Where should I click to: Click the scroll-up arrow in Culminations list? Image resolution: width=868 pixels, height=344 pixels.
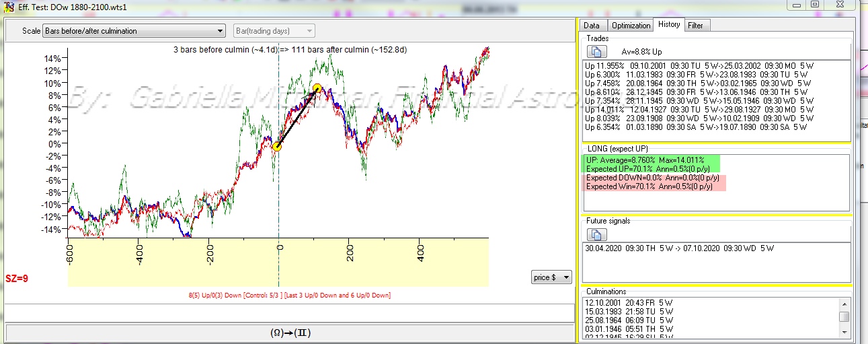844,303
